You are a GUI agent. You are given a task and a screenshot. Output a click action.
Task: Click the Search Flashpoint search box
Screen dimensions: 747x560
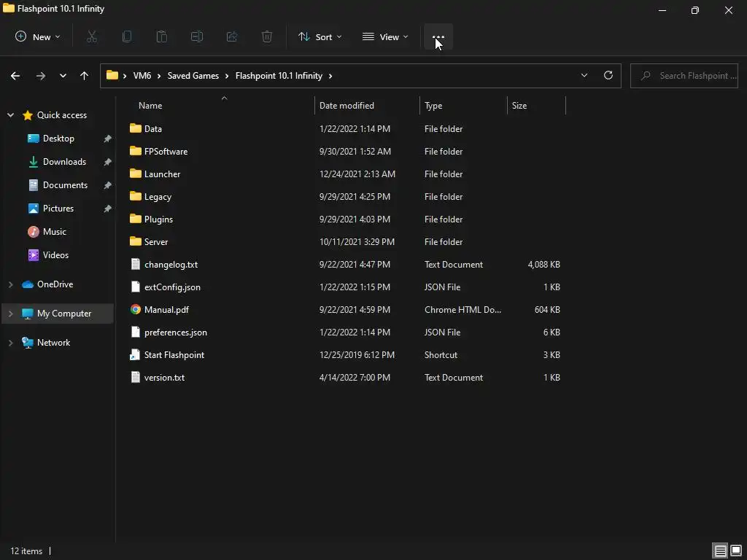coord(684,76)
